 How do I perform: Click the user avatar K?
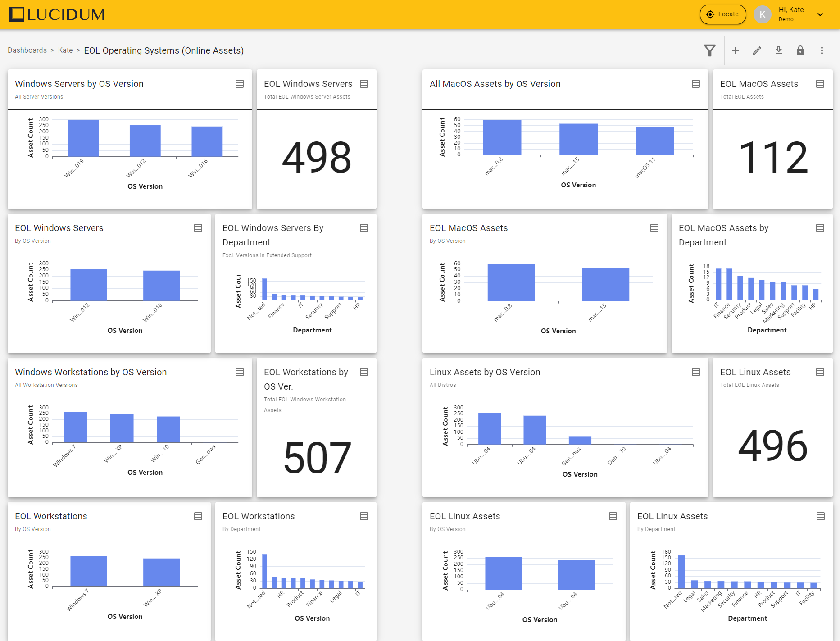click(763, 14)
